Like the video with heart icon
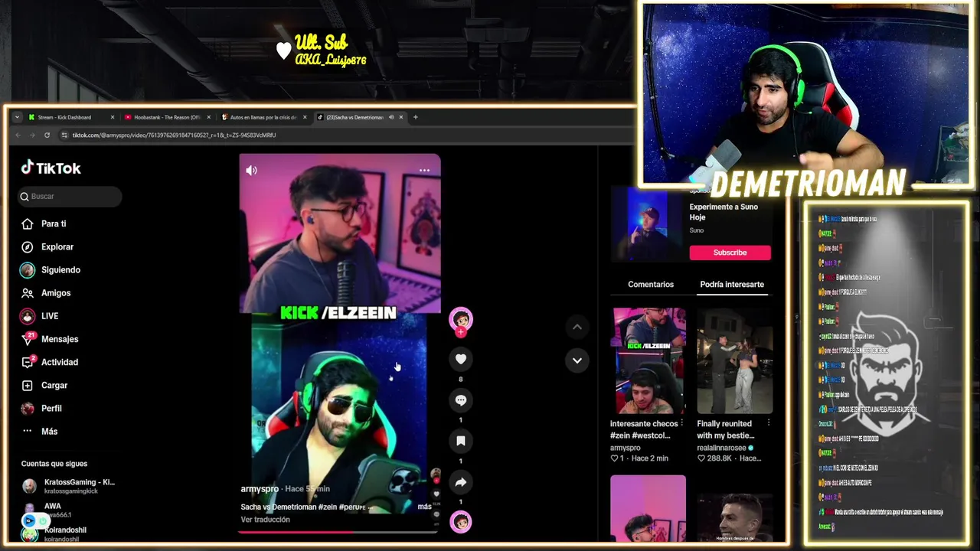 tap(461, 359)
